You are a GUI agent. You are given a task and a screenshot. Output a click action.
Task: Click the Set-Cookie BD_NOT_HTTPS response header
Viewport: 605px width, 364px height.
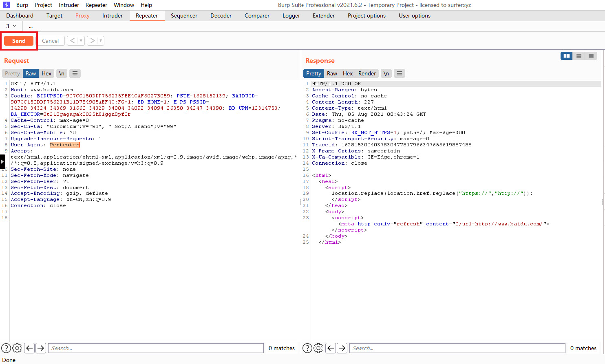point(389,132)
